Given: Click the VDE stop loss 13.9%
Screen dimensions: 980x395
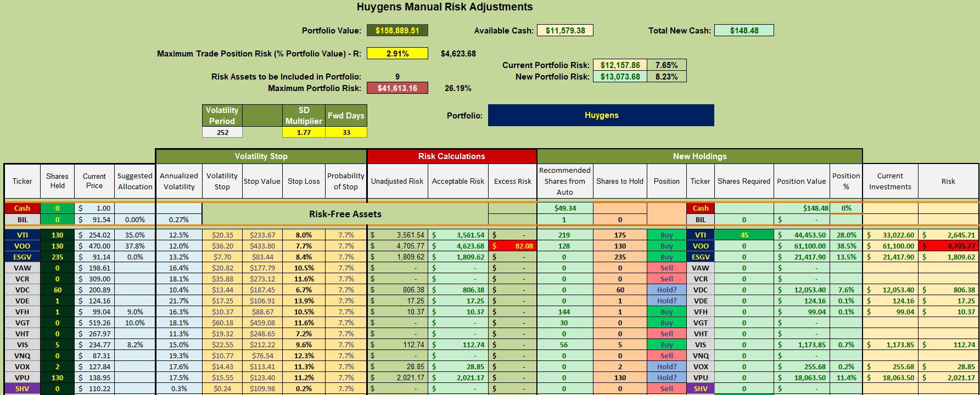Looking at the screenshot, I should 304,301.
